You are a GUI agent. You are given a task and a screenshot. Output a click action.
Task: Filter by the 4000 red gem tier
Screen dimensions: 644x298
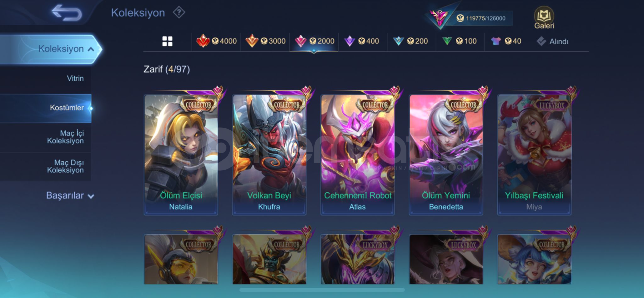(x=217, y=41)
